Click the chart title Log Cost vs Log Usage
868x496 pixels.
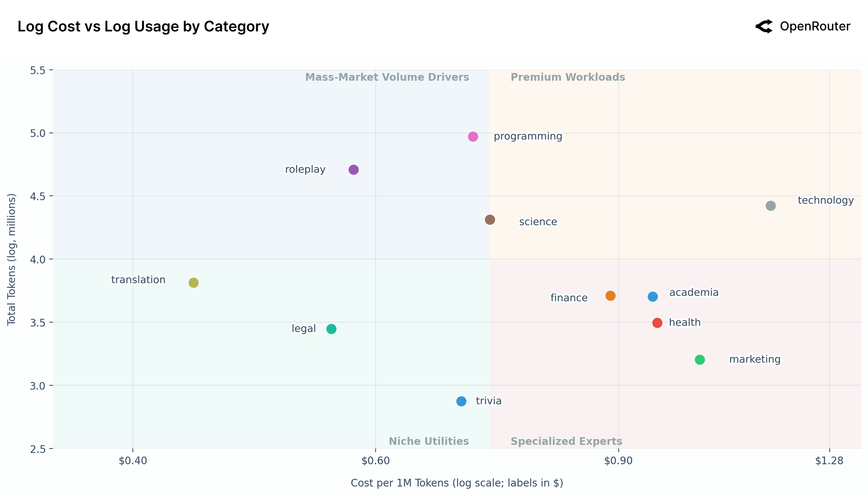click(x=143, y=27)
